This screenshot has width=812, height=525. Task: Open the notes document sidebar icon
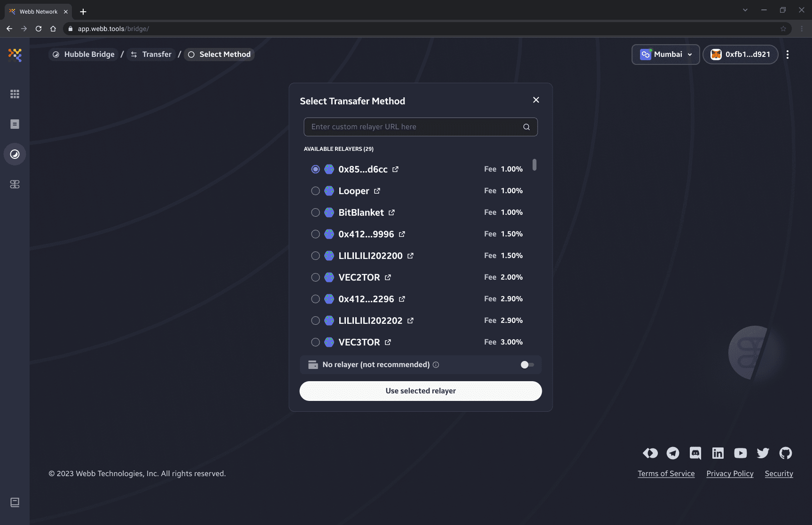click(x=15, y=124)
